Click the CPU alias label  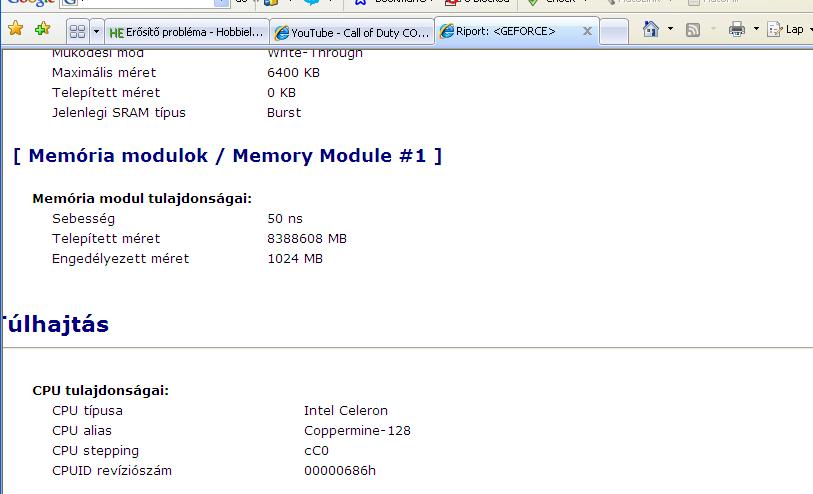click(x=82, y=431)
